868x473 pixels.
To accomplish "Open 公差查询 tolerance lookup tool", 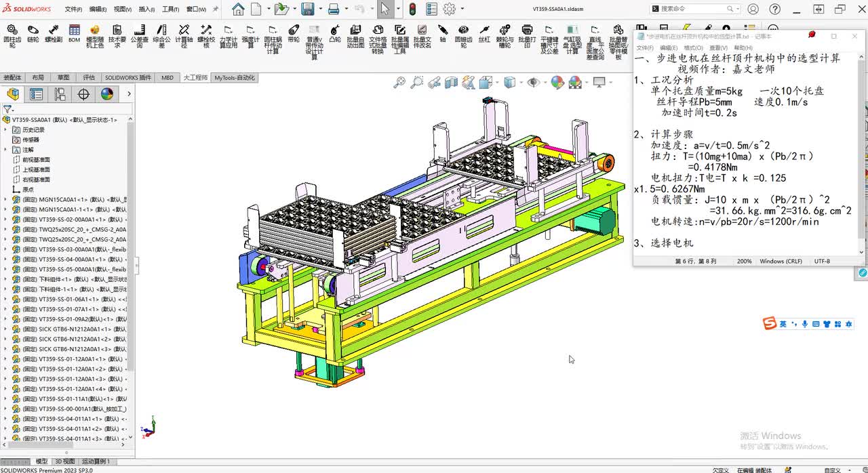I will (138, 37).
